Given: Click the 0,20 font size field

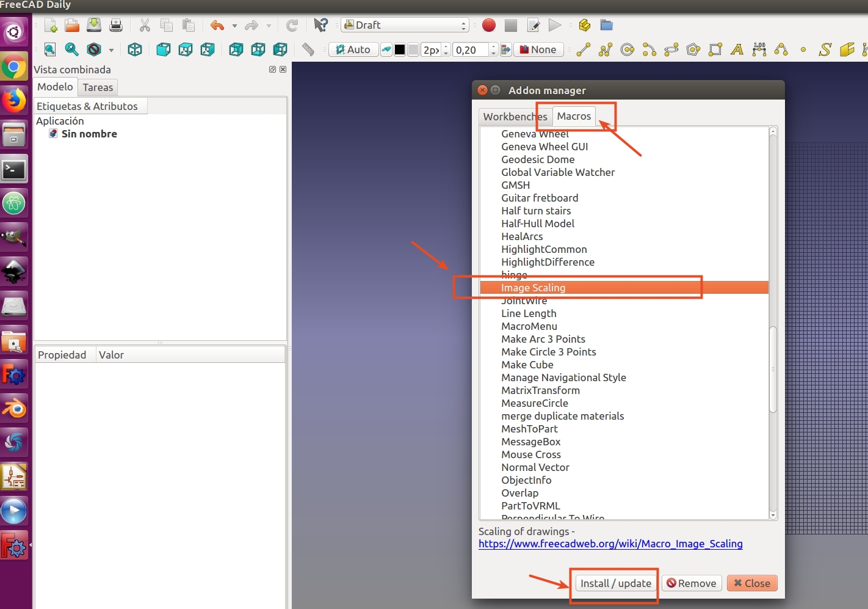Looking at the screenshot, I should pyautogui.click(x=471, y=49).
